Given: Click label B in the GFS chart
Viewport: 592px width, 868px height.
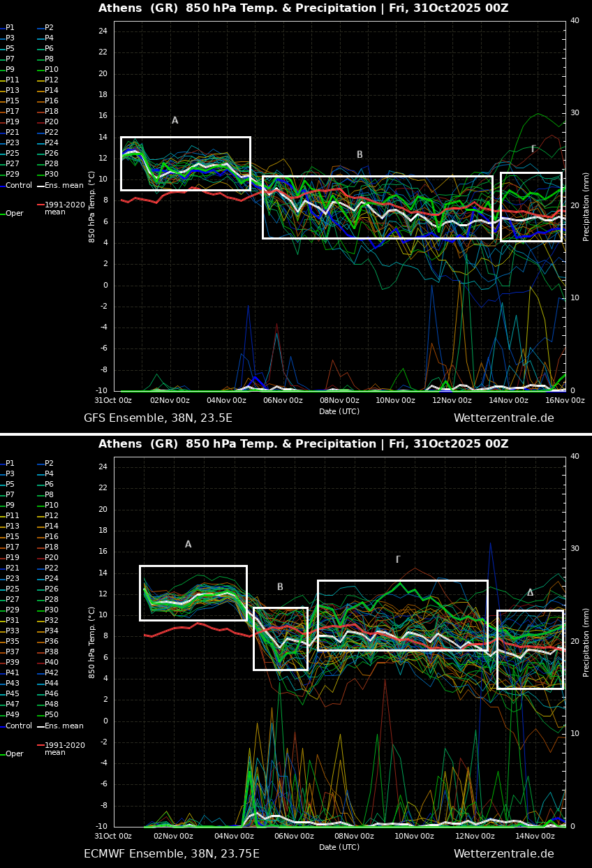Looking at the screenshot, I should [360, 155].
